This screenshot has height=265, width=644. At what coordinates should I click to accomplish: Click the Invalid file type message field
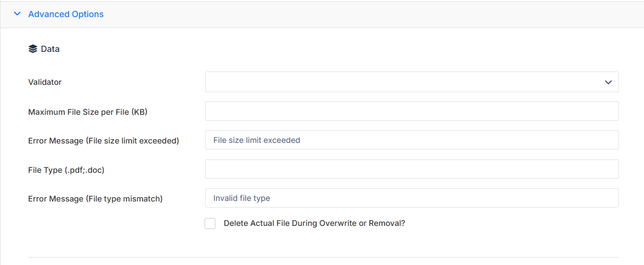411,198
